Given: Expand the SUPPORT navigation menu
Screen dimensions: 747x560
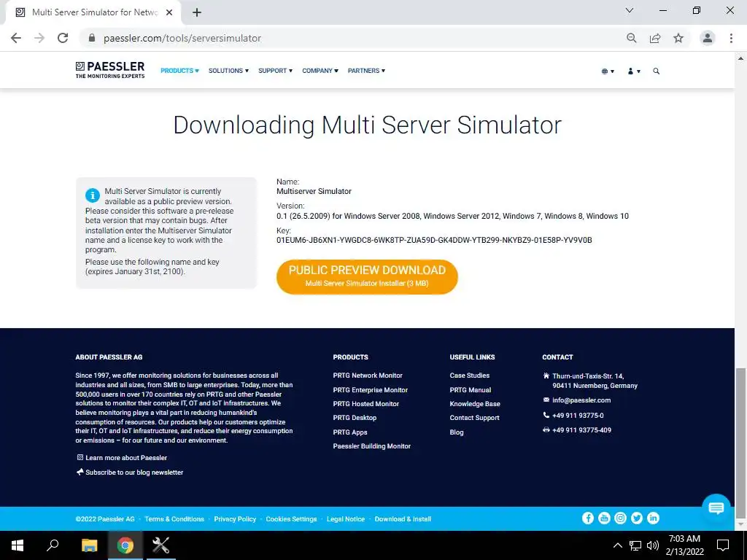Looking at the screenshot, I should tap(275, 71).
